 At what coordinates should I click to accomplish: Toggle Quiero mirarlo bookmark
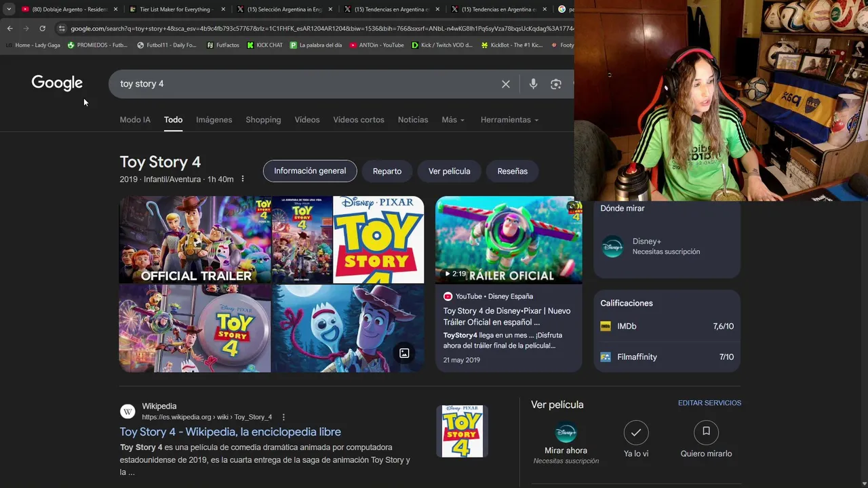(x=706, y=432)
